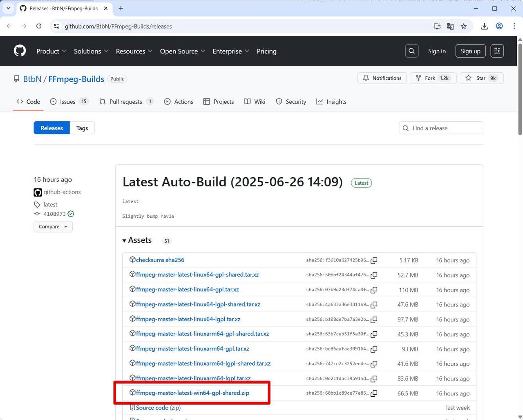
Task: Copy sha256 for win64-gpl-shared.zip
Action: [x=374, y=393]
